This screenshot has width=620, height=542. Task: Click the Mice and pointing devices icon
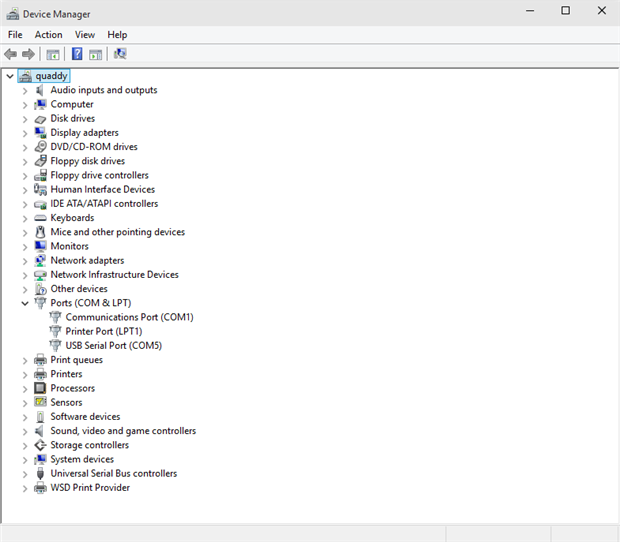click(x=40, y=232)
